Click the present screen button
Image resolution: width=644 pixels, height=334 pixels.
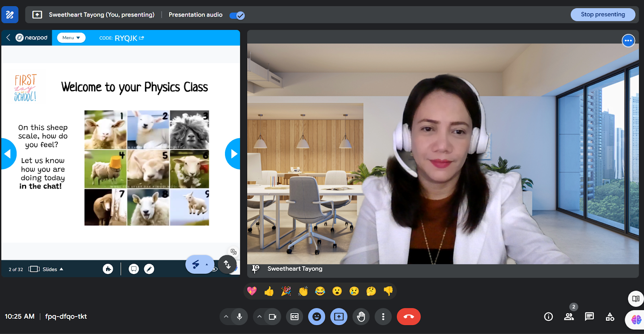pos(339,317)
